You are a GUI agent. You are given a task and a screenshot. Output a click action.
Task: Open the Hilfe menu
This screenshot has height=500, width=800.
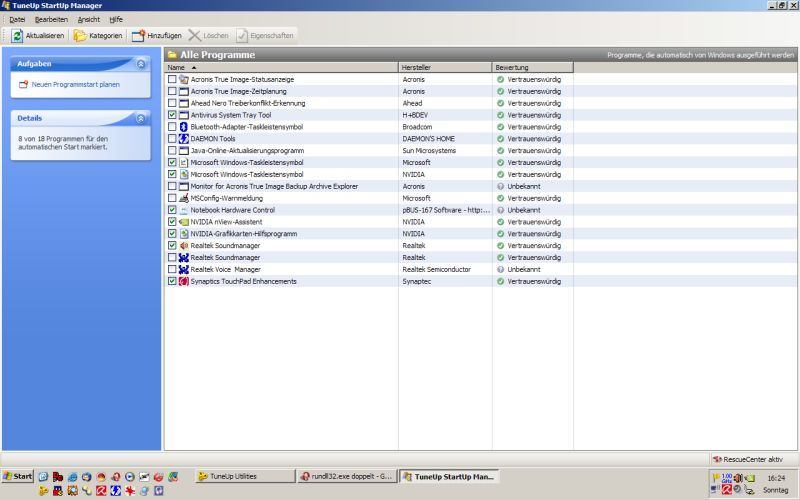pos(116,19)
